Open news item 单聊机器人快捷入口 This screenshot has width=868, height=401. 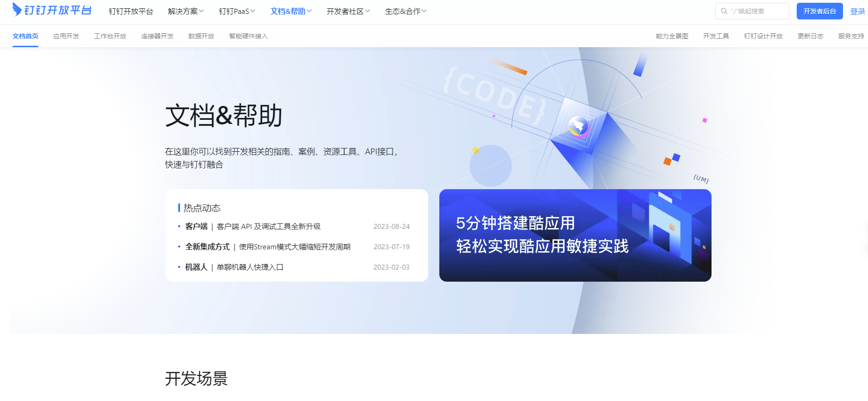(250, 267)
